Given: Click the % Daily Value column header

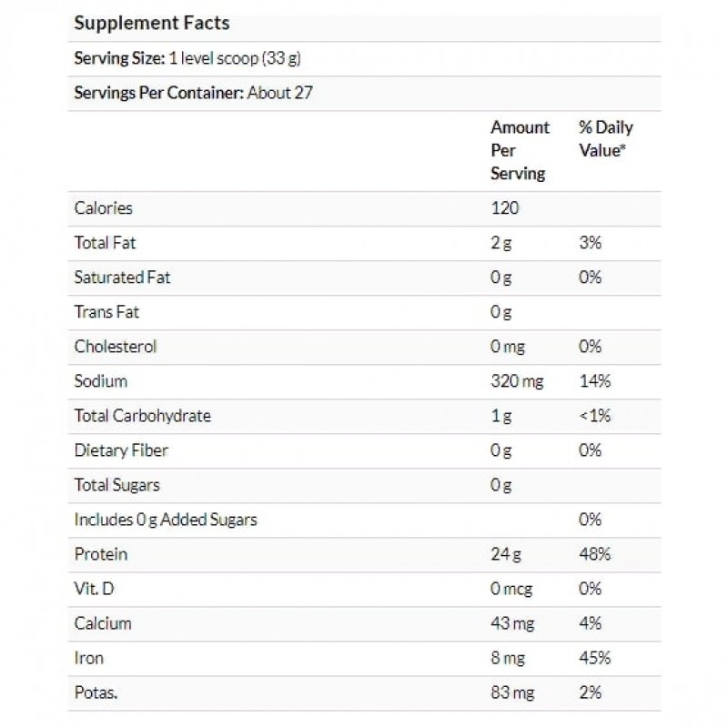Looking at the screenshot, I should click(605, 138).
